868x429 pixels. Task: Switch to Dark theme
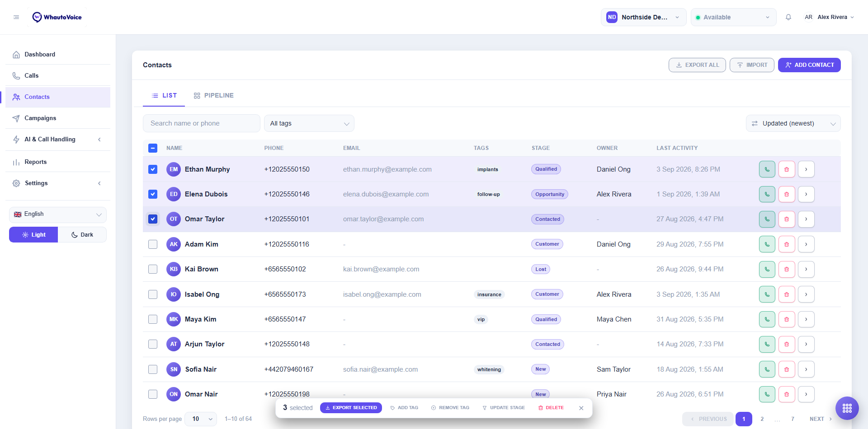pyautogui.click(x=82, y=235)
